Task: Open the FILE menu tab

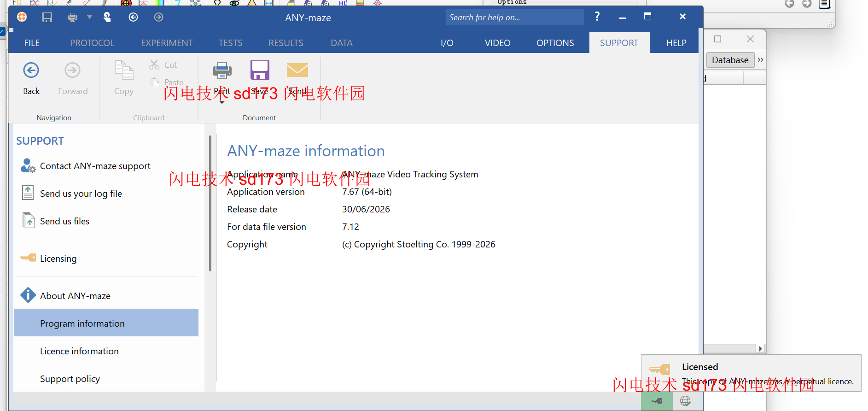Action: point(32,43)
